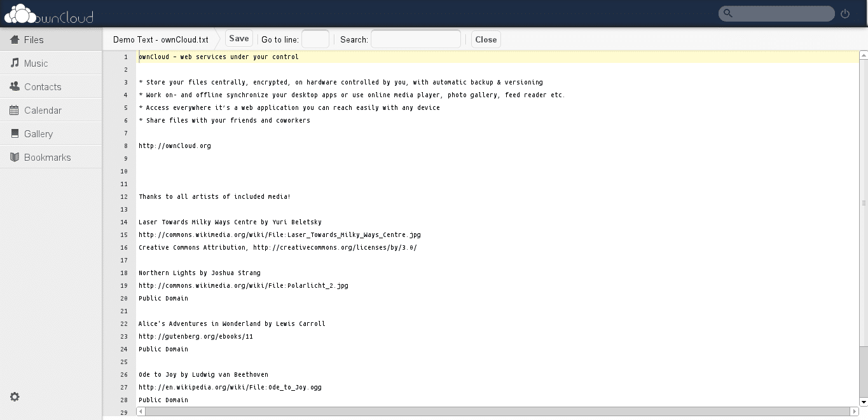868x420 pixels.
Task: Go to Contacts
Action: (51, 86)
